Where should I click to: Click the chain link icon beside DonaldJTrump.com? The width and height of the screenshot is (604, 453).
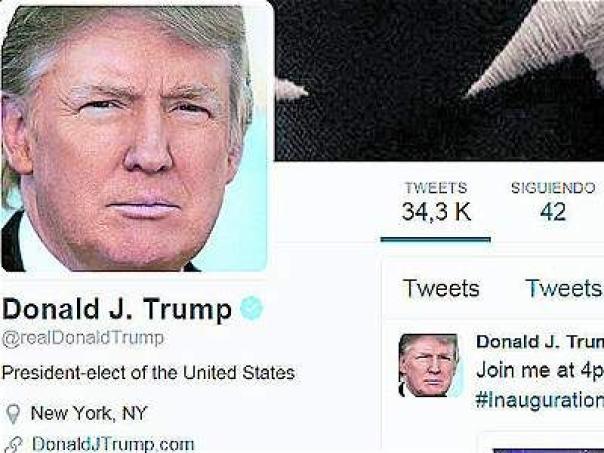tap(13, 445)
